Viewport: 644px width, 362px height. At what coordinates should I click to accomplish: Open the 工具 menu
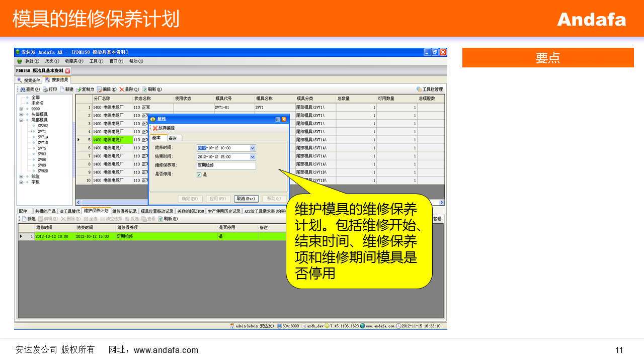click(x=96, y=61)
